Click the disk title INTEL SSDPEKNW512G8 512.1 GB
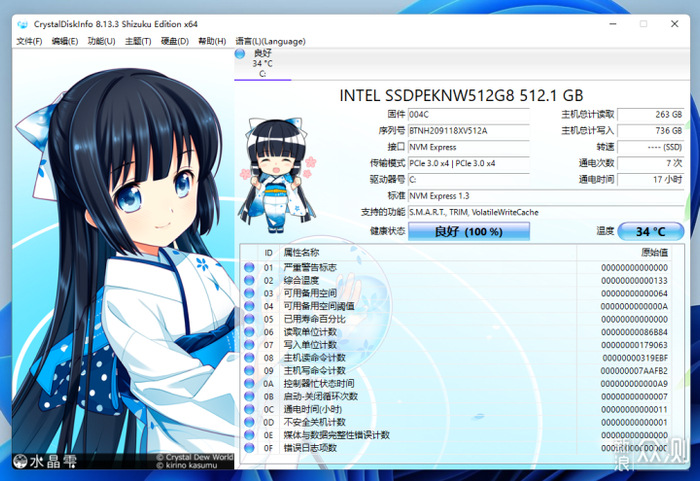This screenshot has height=481, width=700. [461, 96]
